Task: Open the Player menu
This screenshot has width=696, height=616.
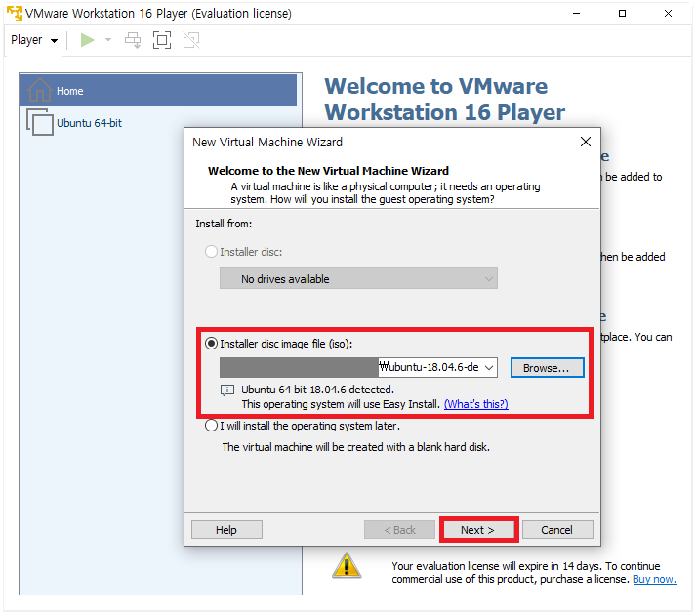Action: coord(34,40)
